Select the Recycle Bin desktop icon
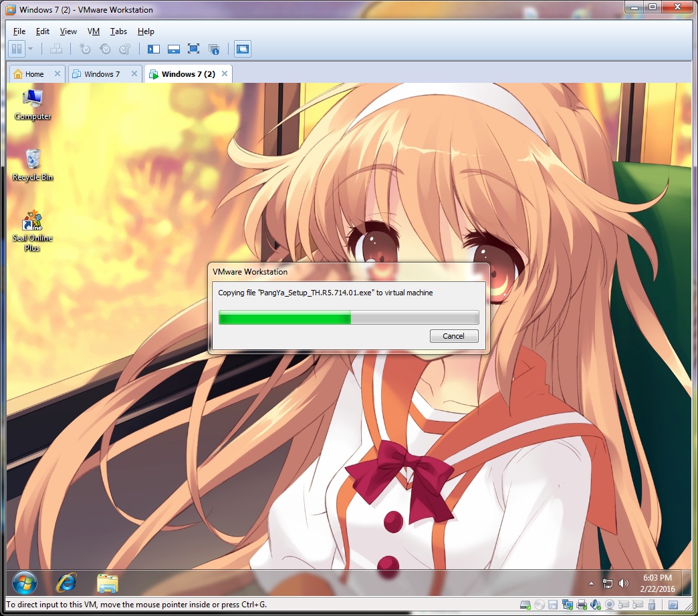 [33, 166]
